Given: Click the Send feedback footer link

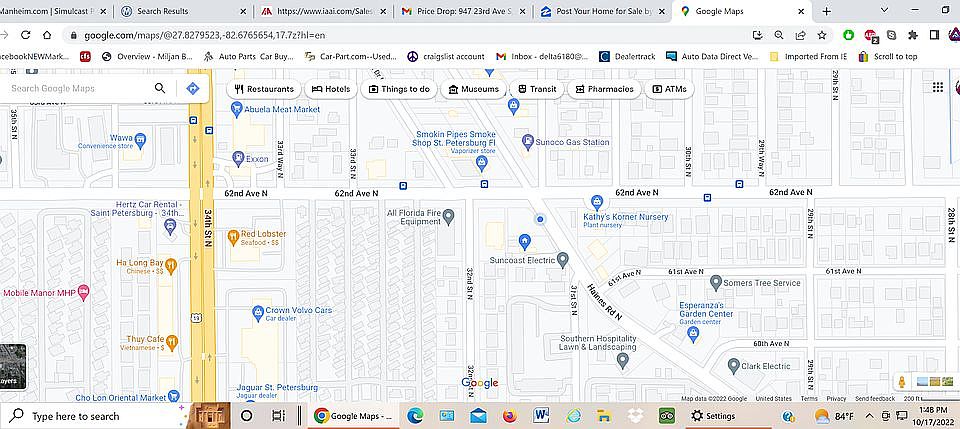Looking at the screenshot, I should (875, 398).
